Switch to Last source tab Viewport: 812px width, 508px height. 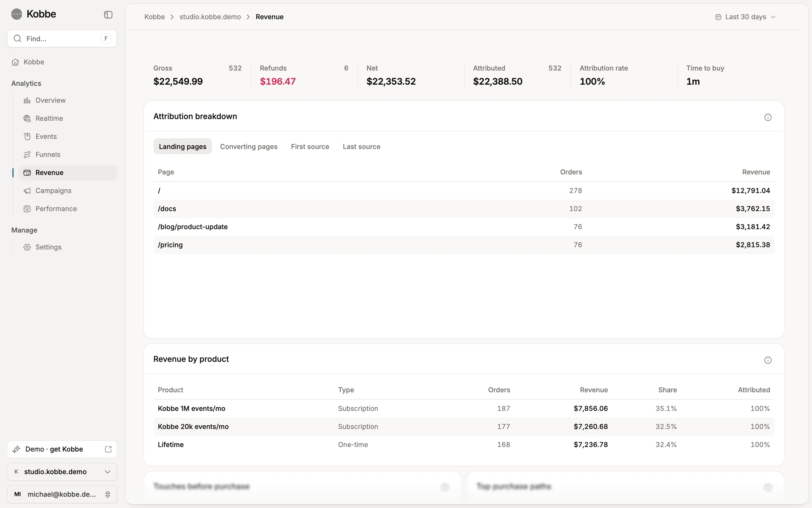pos(361,146)
